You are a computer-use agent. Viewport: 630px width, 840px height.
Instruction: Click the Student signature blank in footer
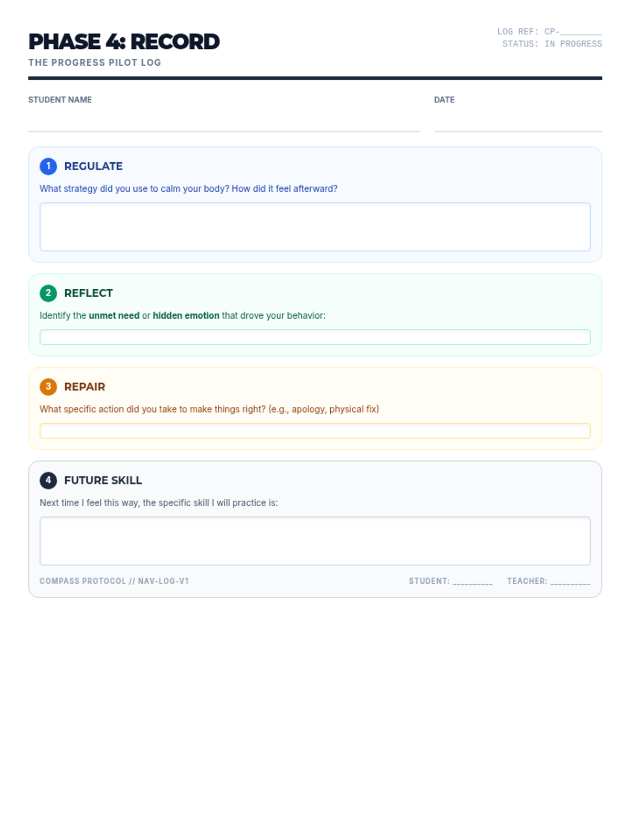tap(472, 581)
